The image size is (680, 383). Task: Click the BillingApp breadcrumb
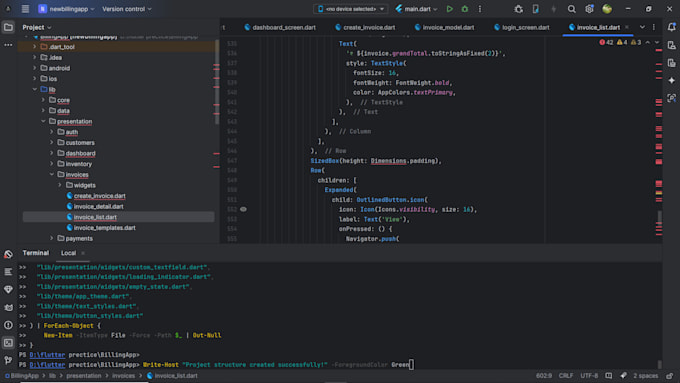click(22, 376)
